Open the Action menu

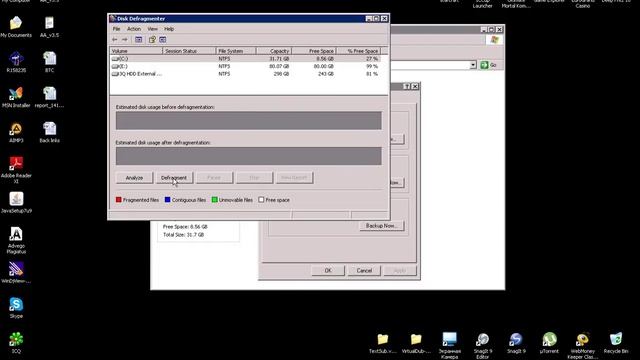click(x=133, y=29)
